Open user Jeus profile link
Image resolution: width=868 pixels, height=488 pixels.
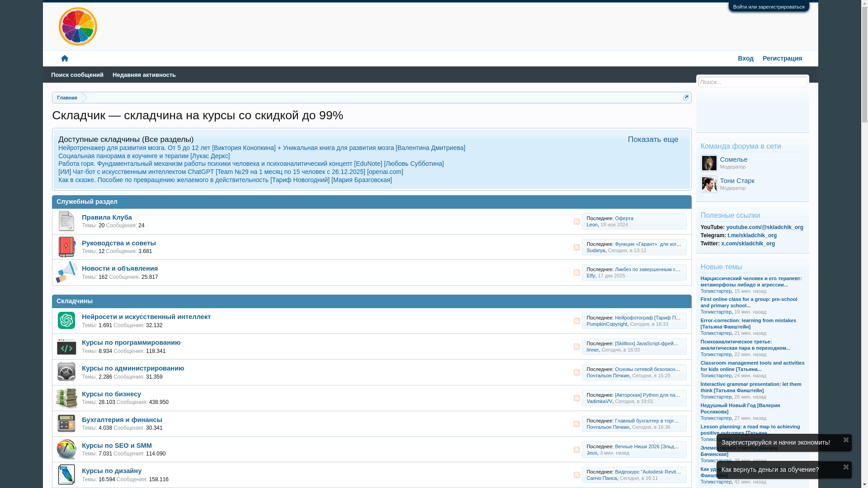592,453
